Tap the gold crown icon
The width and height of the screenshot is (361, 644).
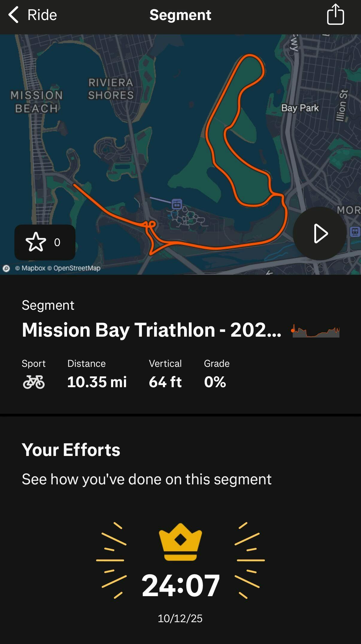pyautogui.click(x=181, y=541)
